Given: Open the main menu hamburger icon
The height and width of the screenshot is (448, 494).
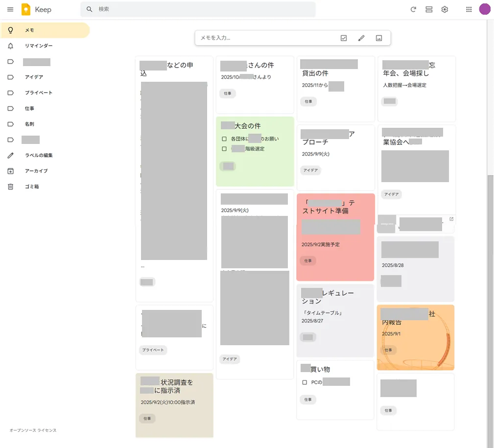Looking at the screenshot, I should point(10,9).
